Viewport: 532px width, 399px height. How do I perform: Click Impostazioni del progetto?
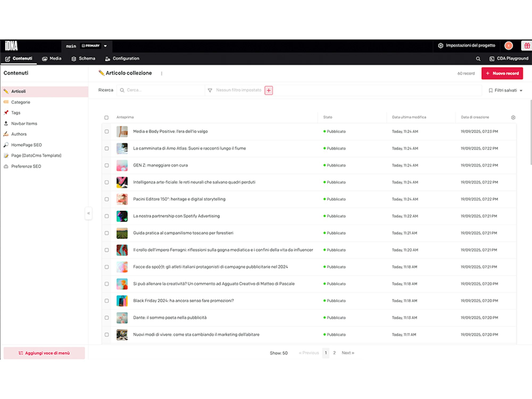click(467, 45)
